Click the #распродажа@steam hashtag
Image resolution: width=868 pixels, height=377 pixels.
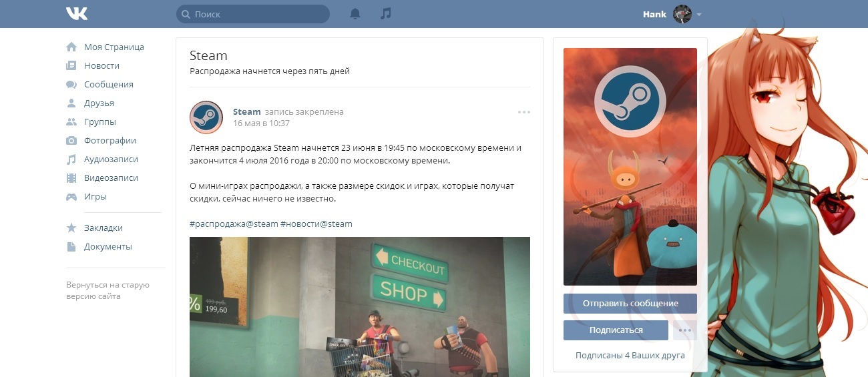point(234,224)
